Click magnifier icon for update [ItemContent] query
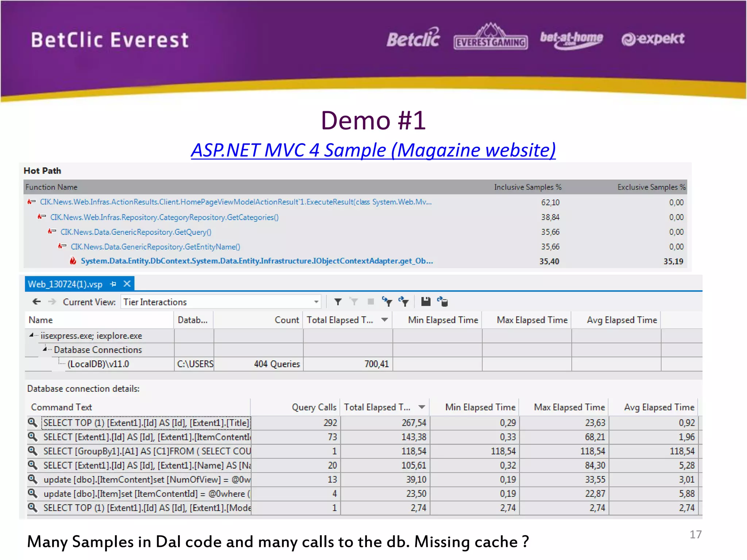Viewport: 747px width, 560px height. coord(32,479)
